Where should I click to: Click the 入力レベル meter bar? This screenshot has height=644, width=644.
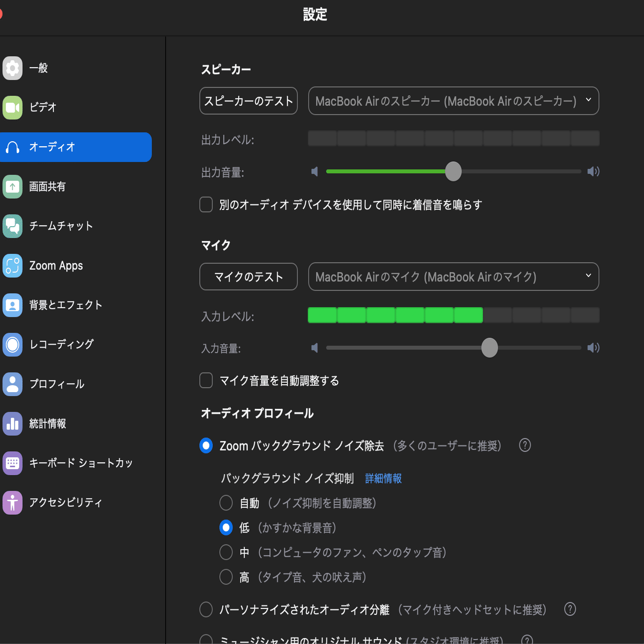click(453, 315)
